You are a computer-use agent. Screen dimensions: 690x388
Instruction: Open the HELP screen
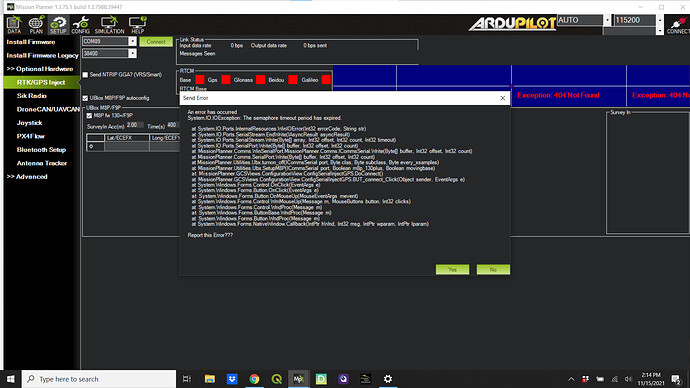pyautogui.click(x=137, y=25)
